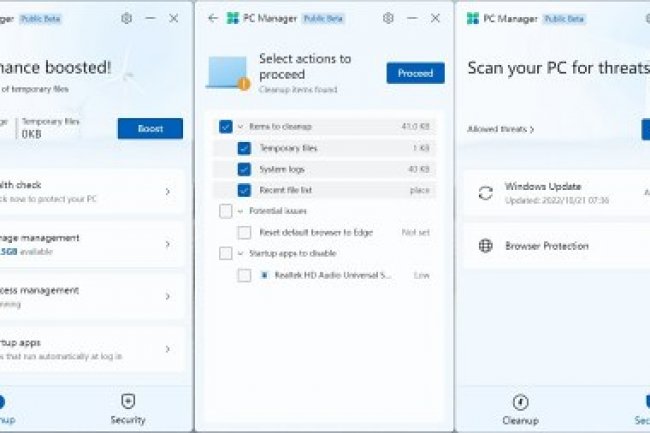Click the Cleanup icon in right window
Viewport: 650px width, 433px height.
coord(520,402)
